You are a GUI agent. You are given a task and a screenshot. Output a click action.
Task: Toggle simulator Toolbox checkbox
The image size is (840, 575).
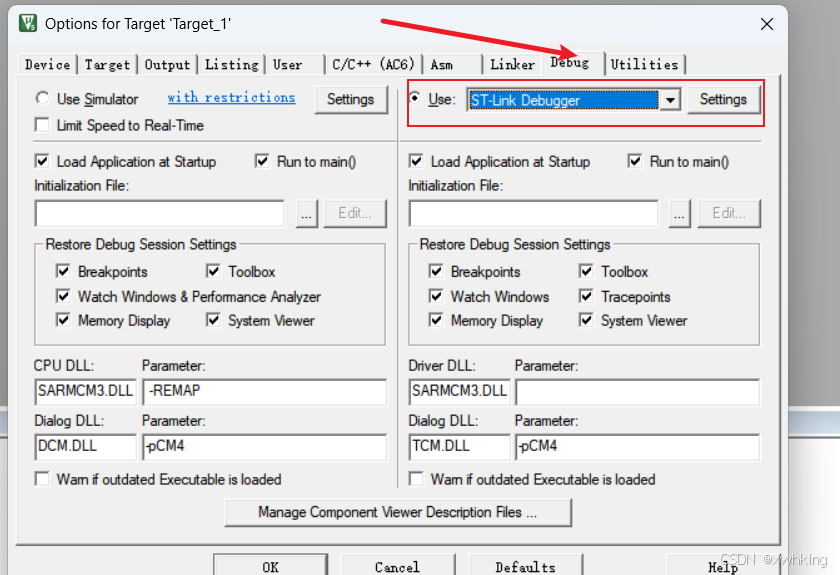tap(213, 271)
